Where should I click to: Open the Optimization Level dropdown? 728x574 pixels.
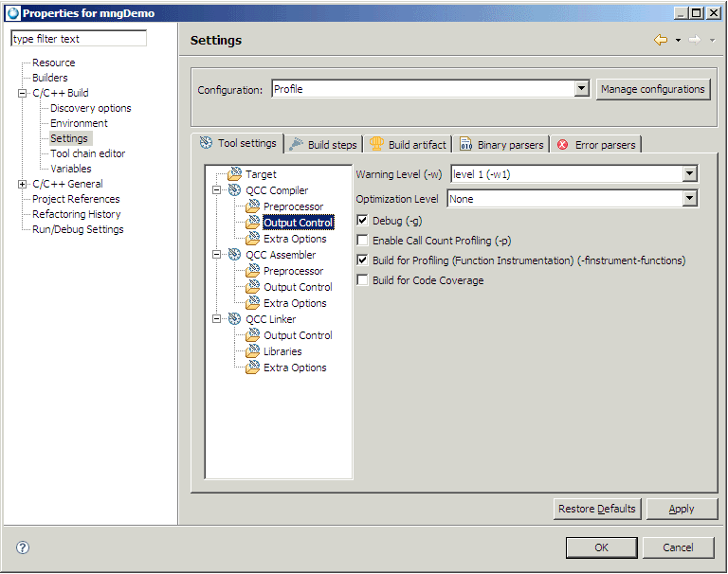tap(689, 199)
